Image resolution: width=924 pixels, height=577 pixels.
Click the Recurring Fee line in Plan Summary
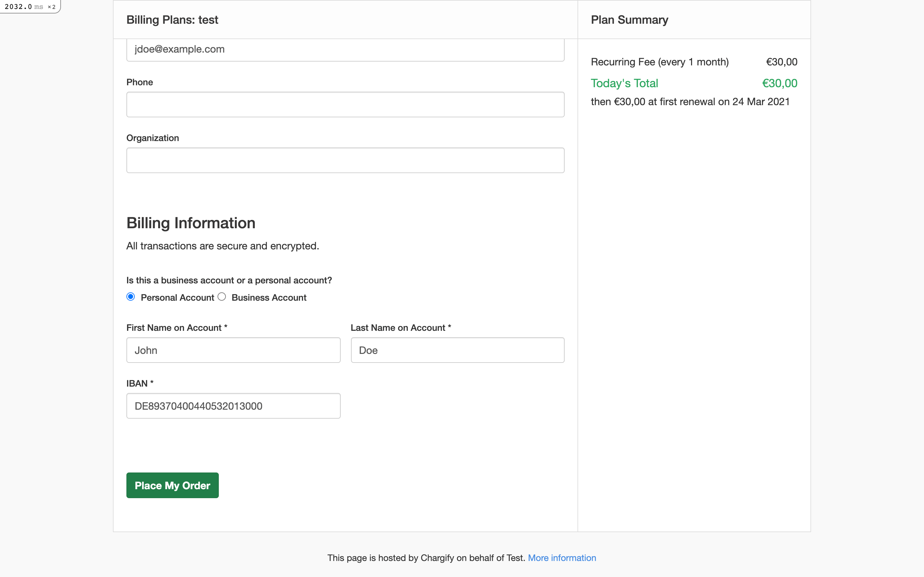pos(660,62)
